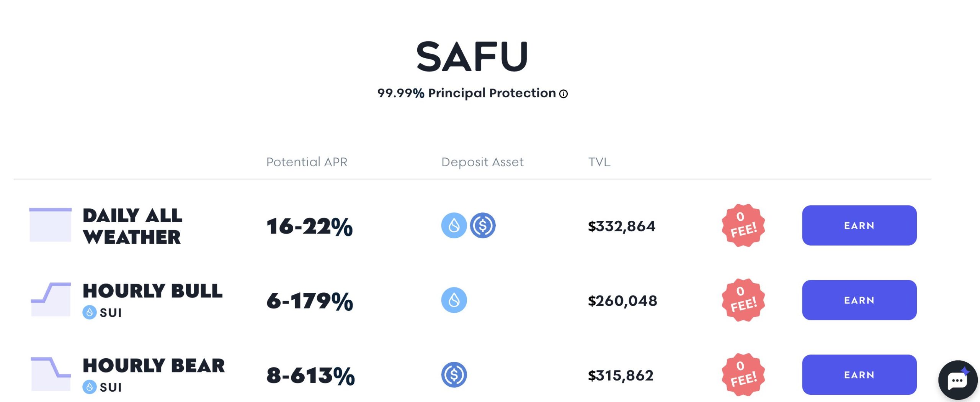
Task: Click the Potential APR column header
Action: 307,162
